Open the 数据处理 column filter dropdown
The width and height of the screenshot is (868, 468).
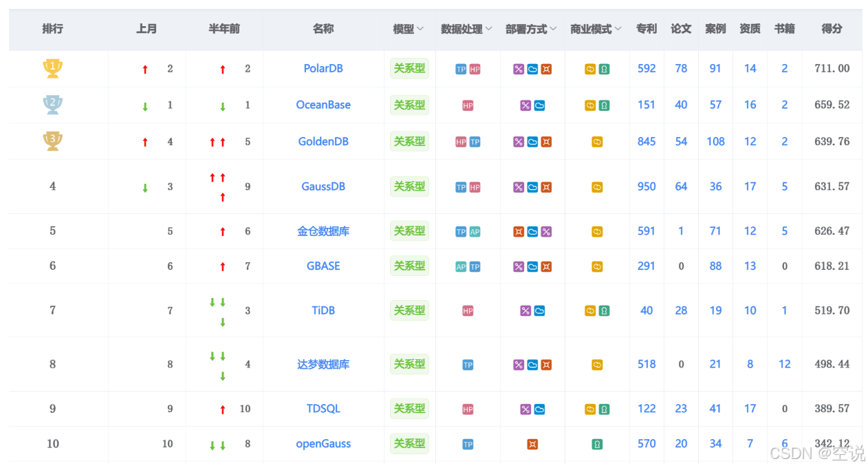[488, 29]
